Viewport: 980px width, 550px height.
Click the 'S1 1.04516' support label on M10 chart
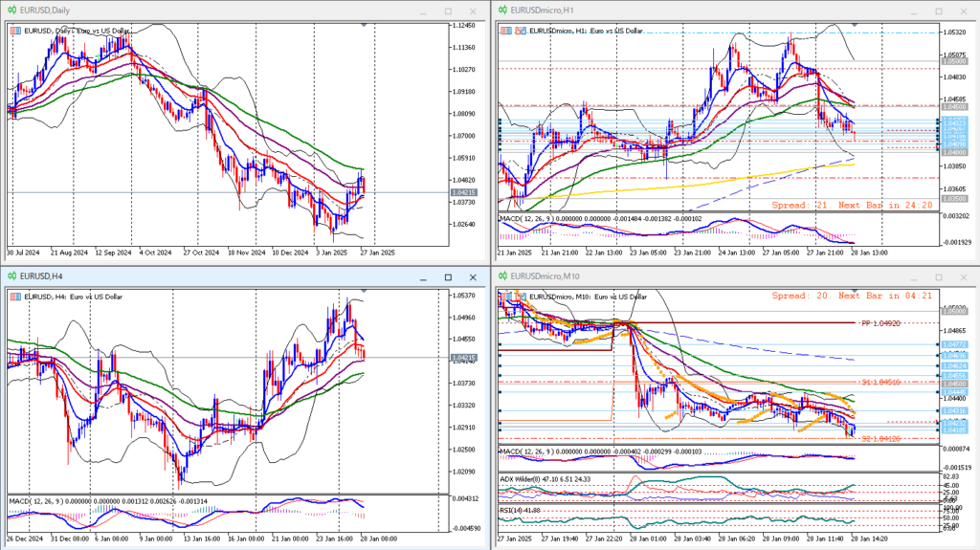click(x=880, y=382)
